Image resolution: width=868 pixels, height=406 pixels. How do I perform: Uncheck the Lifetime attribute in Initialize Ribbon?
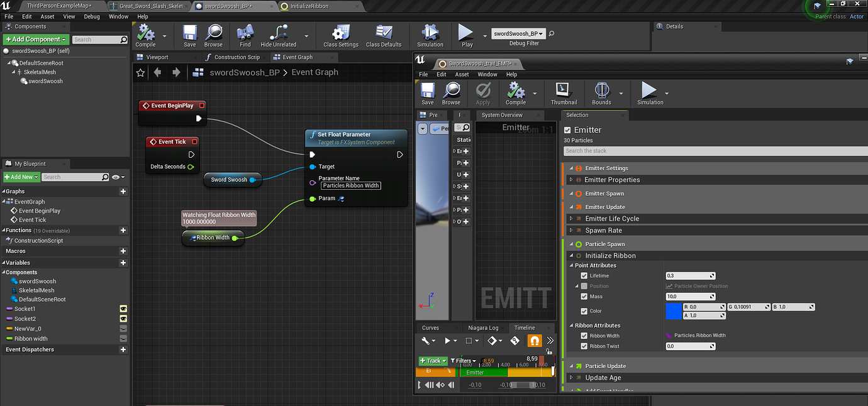[x=584, y=275]
